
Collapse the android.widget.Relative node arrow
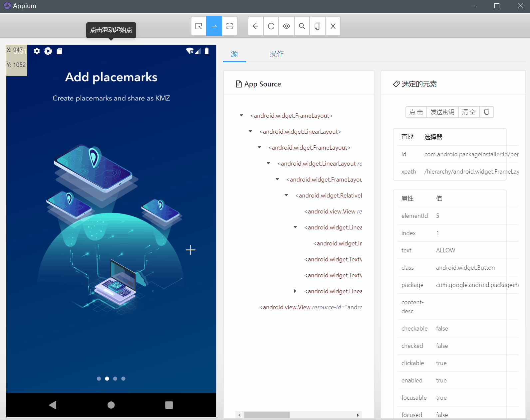click(x=286, y=195)
